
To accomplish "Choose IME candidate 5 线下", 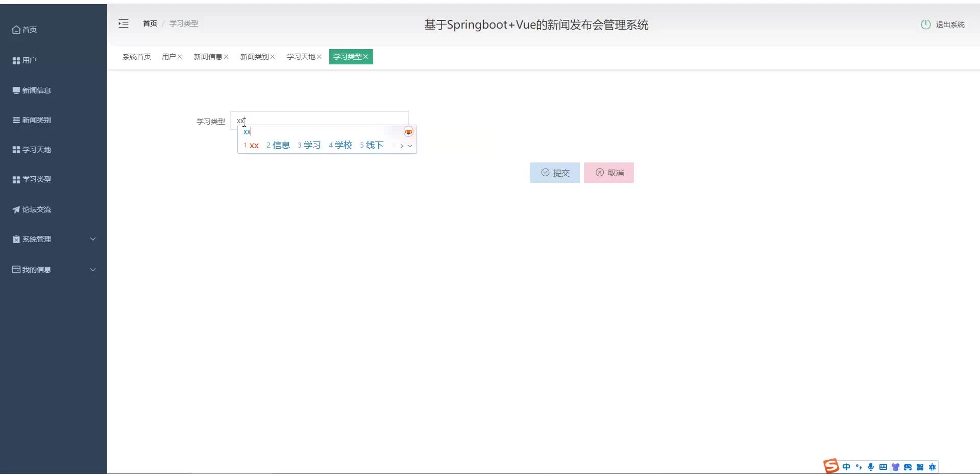I will click(372, 146).
